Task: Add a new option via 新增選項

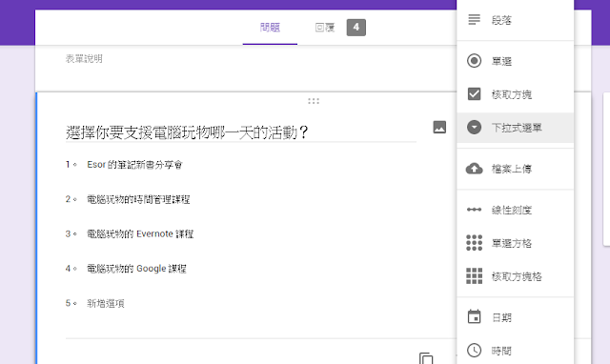Action: point(106,303)
